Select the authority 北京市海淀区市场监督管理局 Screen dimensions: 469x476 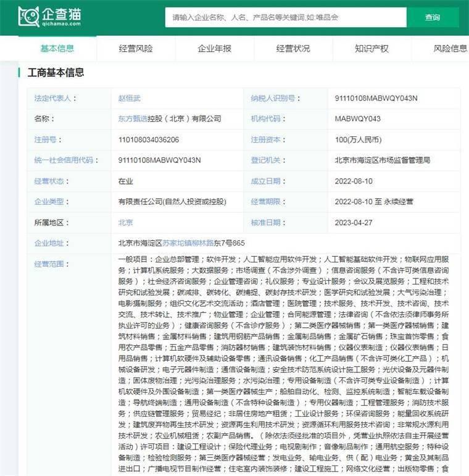[383, 161]
